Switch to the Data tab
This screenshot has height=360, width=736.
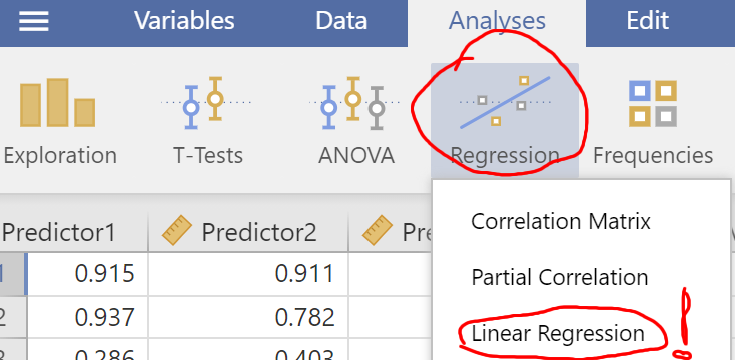click(341, 21)
